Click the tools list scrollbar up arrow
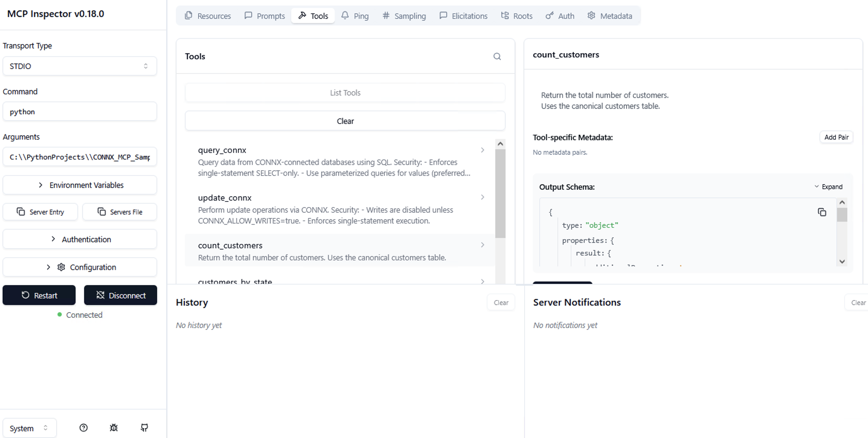This screenshot has height=438, width=868. [500, 144]
